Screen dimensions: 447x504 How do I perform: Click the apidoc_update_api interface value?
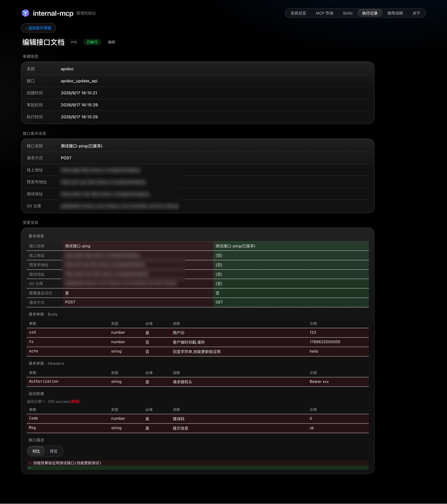(79, 81)
